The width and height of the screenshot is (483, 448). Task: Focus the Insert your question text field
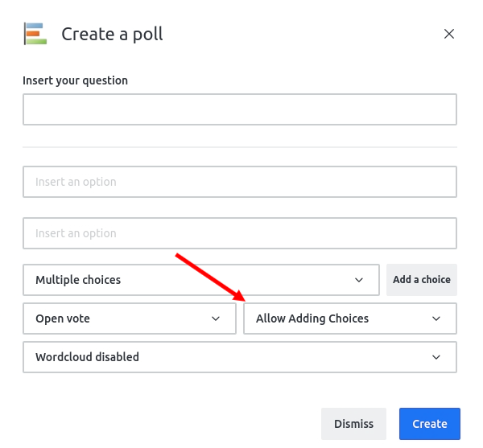pos(240,109)
